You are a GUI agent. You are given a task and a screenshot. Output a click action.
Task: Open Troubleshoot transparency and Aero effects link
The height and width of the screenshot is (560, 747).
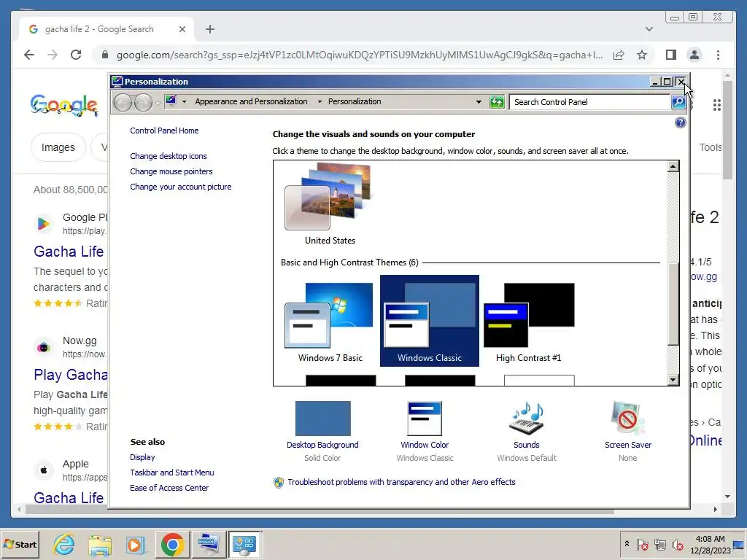(x=401, y=482)
